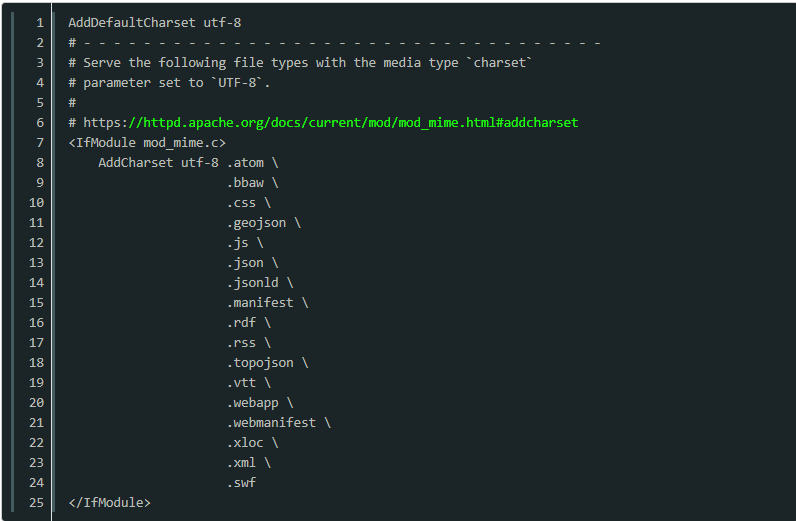Select line number 7 in the gutter
Screen dimensions: 796x521
click(39, 142)
